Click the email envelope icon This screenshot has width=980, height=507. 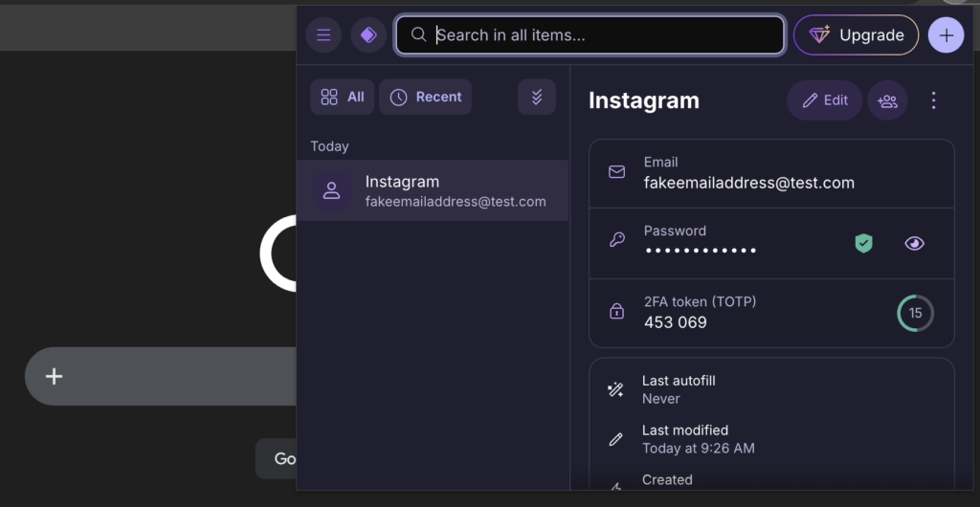click(x=617, y=171)
